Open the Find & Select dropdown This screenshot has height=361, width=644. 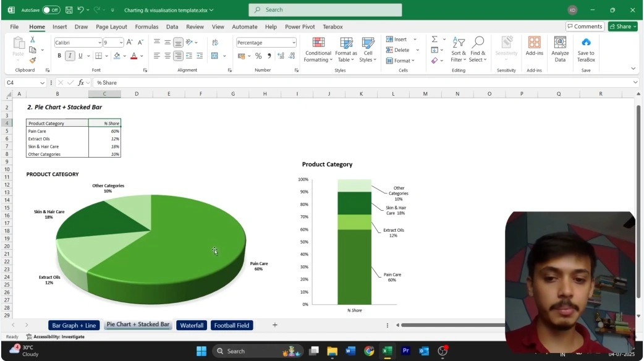[x=478, y=49]
